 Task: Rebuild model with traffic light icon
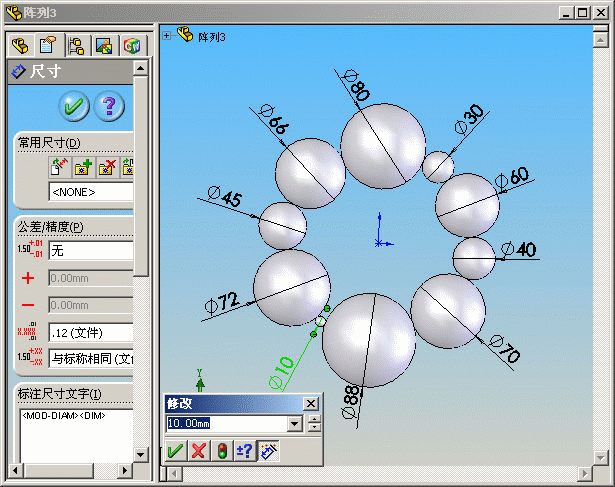pyautogui.click(x=222, y=451)
